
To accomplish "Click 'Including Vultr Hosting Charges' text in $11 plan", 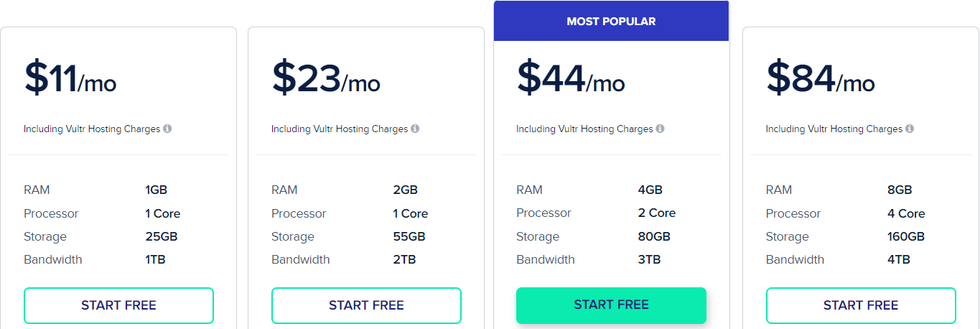I will [92, 129].
